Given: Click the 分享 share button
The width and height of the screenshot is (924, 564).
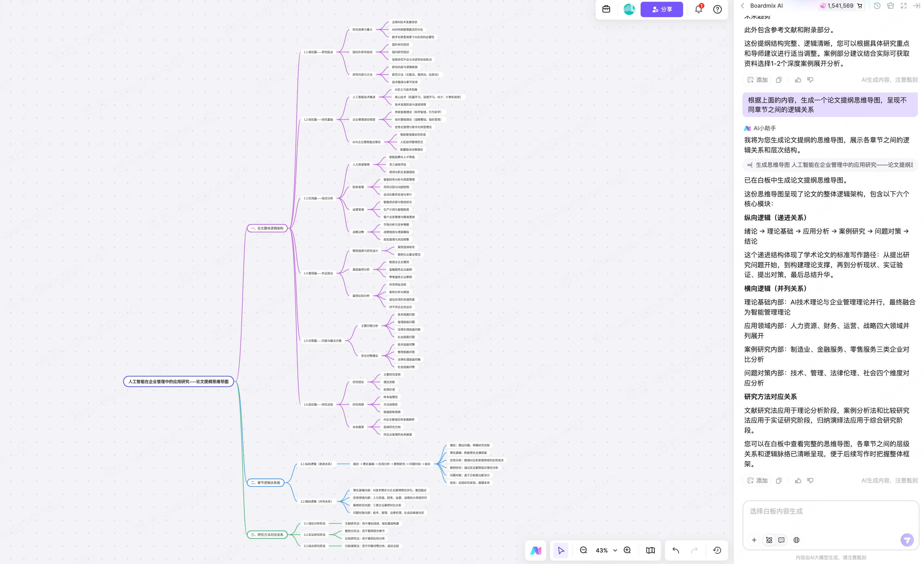Looking at the screenshot, I should (x=662, y=9).
